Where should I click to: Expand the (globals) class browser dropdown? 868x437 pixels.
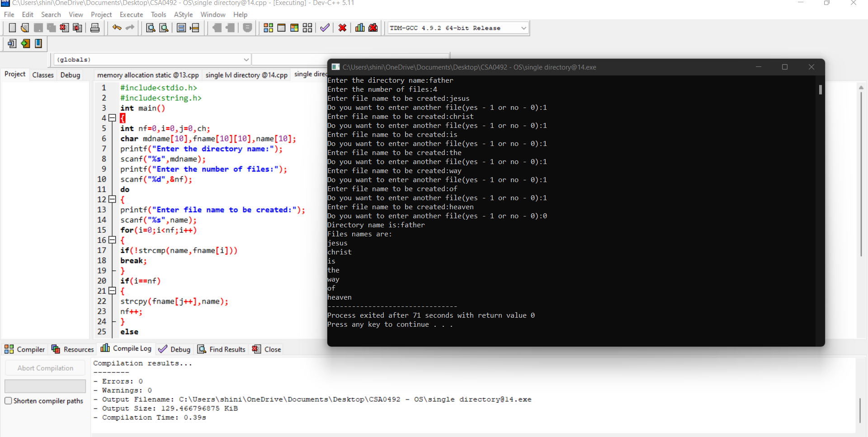point(246,59)
